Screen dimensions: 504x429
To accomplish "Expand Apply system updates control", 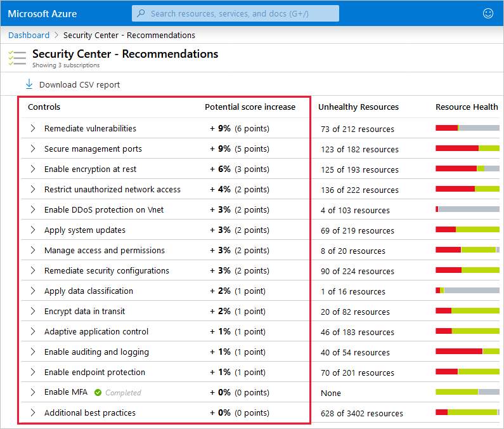I will [32, 230].
